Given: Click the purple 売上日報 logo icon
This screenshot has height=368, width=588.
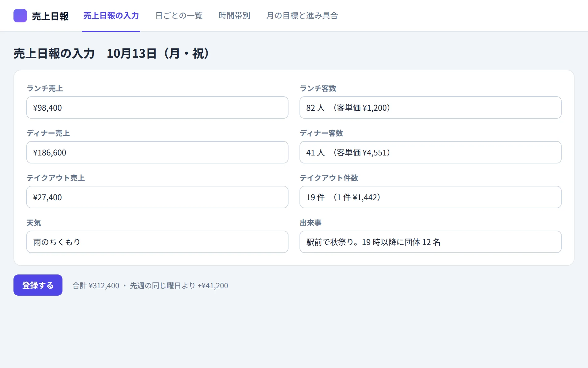Looking at the screenshot, I should point(20,16).
